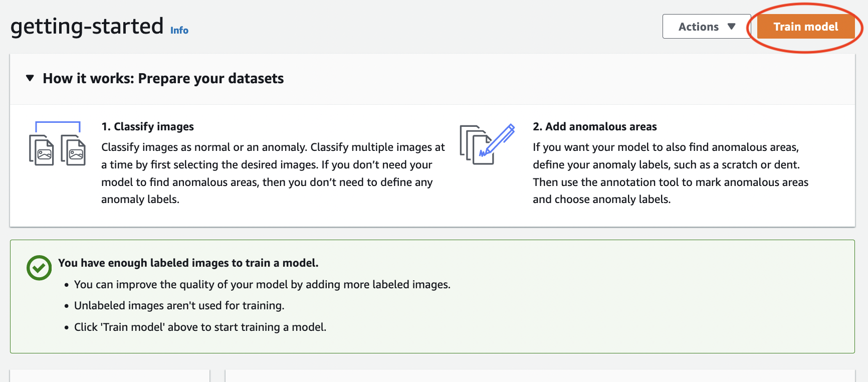Viewport: 868px width, 382px height.
Task: Click the '2. Add anomalous areas' heading
Action: [x=595, y=127]
